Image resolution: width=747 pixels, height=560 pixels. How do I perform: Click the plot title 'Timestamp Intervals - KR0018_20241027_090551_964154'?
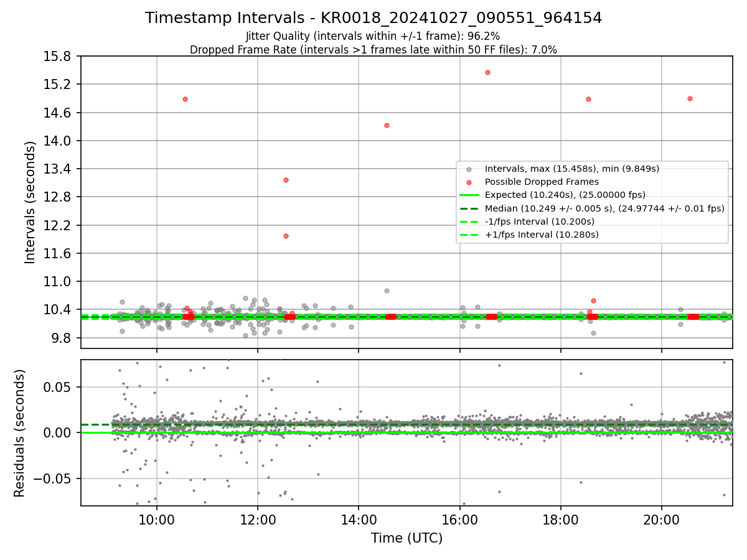[374, 18]
